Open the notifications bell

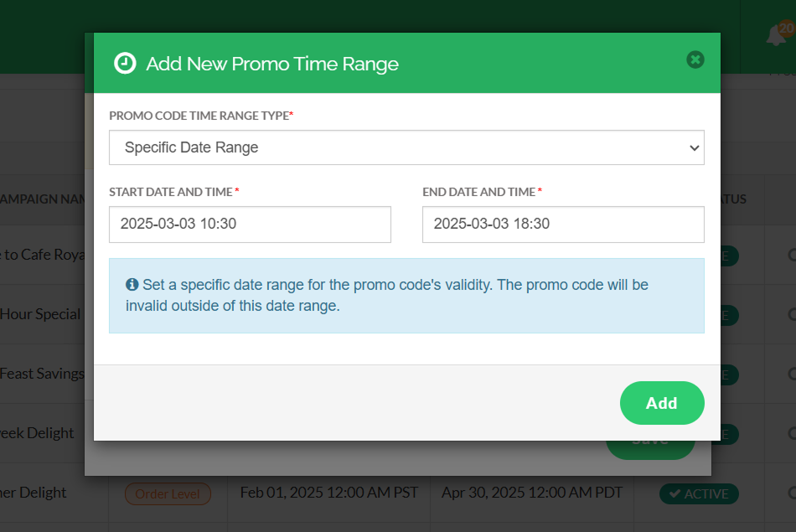pos(776,36)
